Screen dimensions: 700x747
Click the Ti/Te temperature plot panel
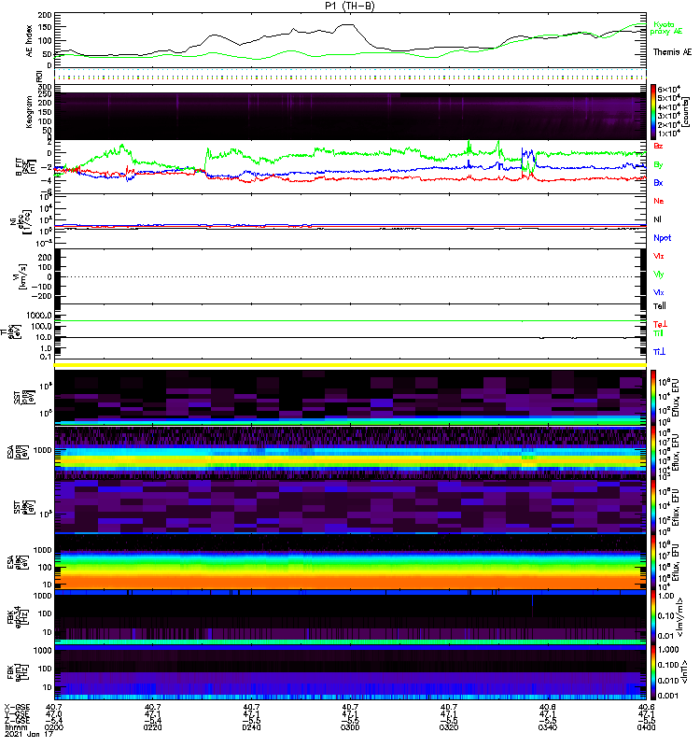tap(350, 331)
